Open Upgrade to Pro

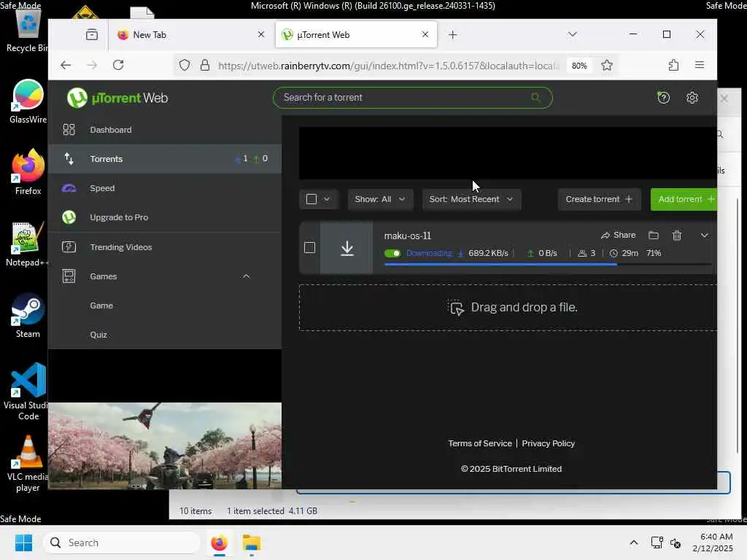(x=164, y=217)
